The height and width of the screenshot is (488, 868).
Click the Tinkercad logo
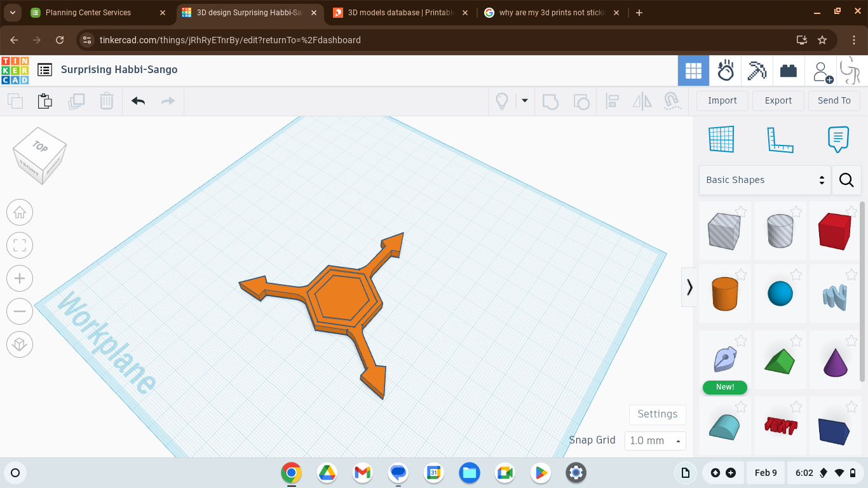click(x=15, y=70)
